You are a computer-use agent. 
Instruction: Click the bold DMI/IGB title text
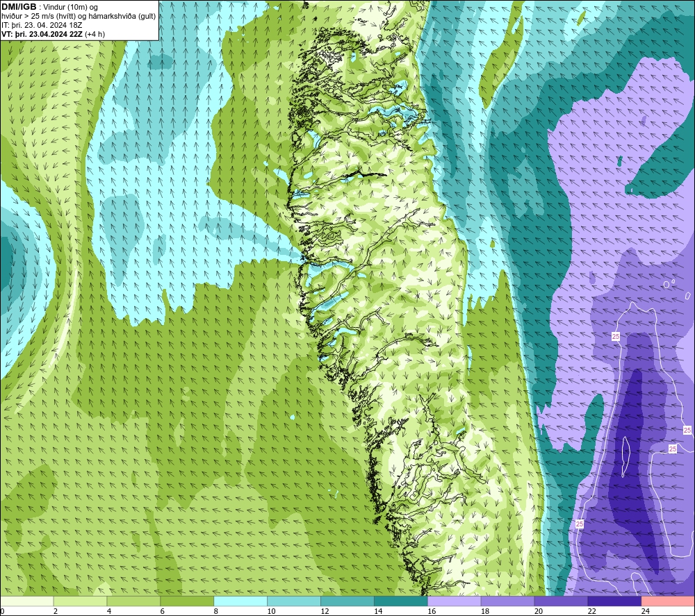click(19, 7)
